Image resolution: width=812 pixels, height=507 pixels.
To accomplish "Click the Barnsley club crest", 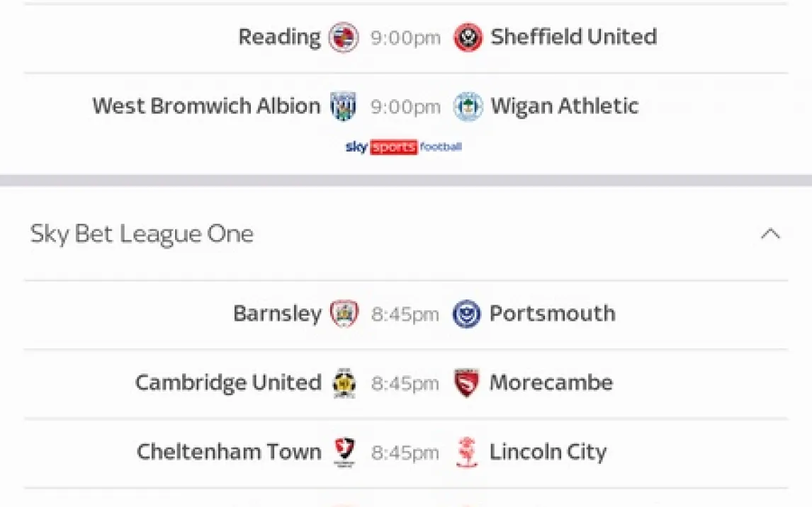I will pos(344,314).
